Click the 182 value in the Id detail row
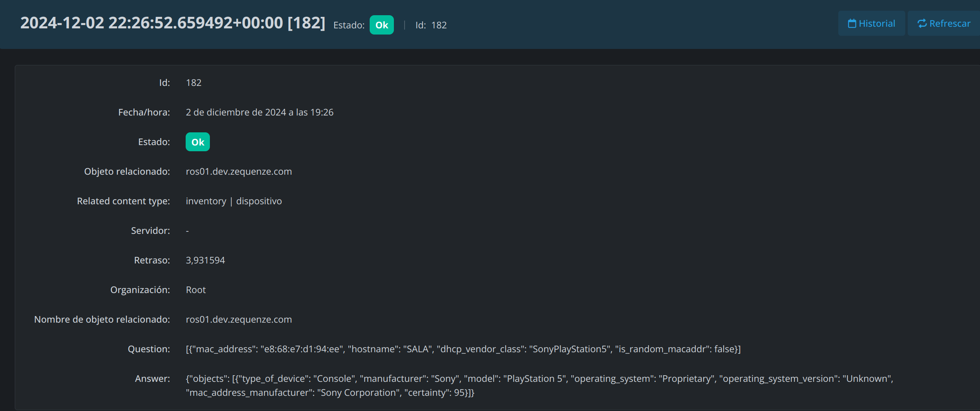The height and width of the screenshot is (411, 980). (x=193, y=83)
